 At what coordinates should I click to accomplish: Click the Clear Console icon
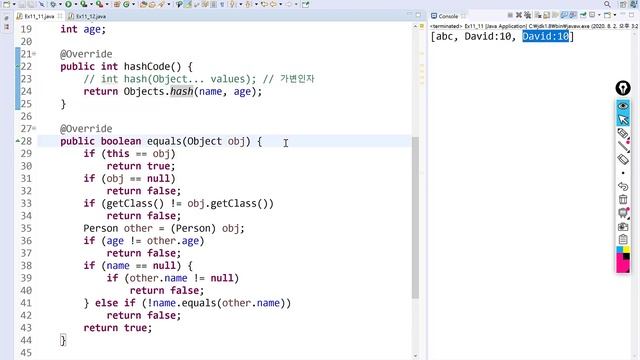(x=538, y=15)
